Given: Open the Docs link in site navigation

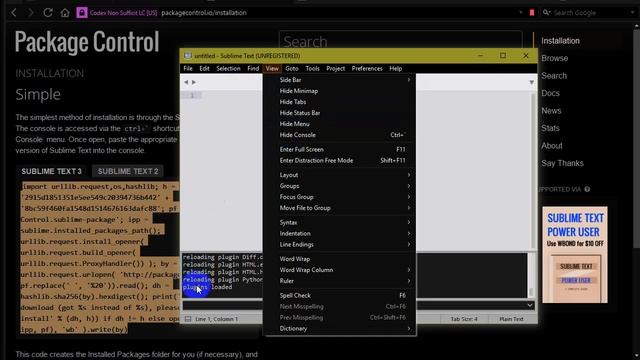Looking at the screenshot, I should tap(550, 93).
